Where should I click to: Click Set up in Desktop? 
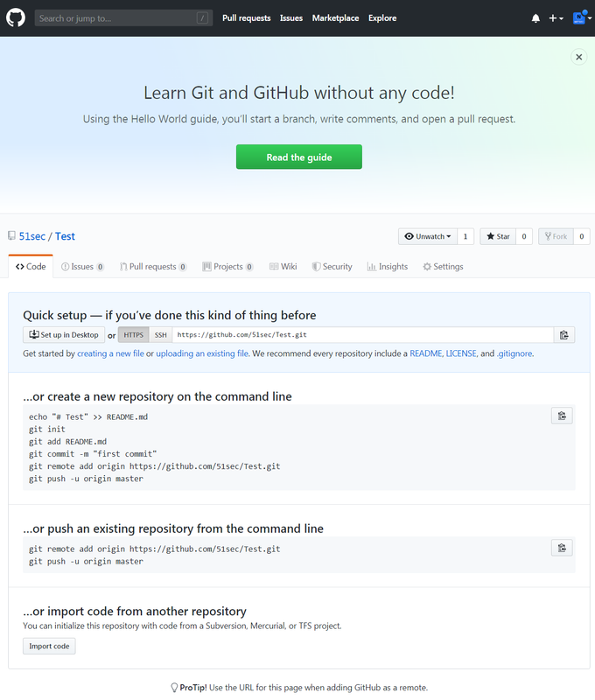[x=64, y=335]
